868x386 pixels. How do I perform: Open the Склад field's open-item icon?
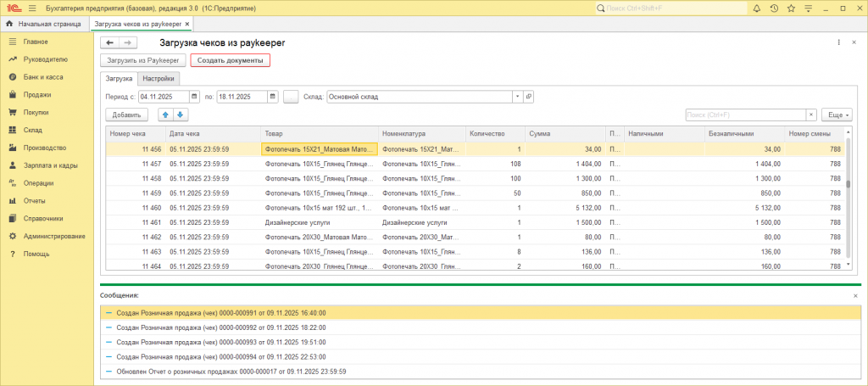(x=528, y=97)
